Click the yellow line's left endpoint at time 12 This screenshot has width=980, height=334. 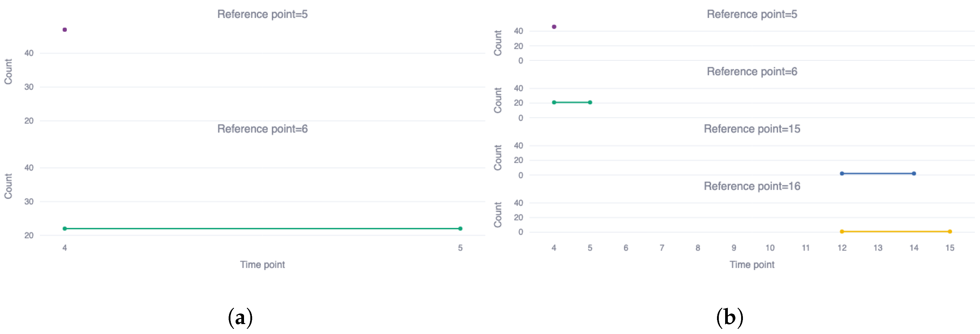click(x=842, y=231)
